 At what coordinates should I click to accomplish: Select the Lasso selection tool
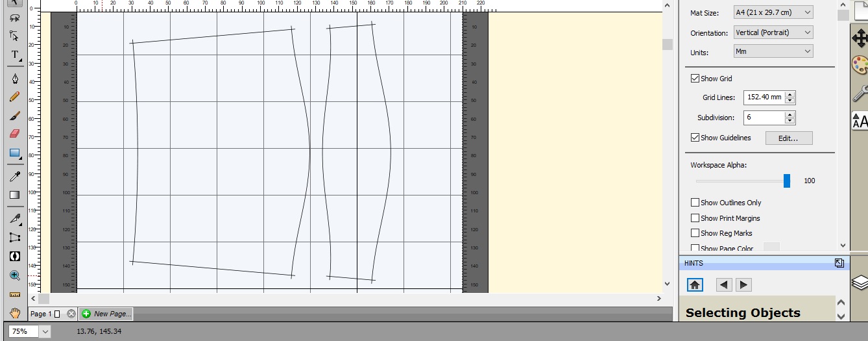click(14, 18)
